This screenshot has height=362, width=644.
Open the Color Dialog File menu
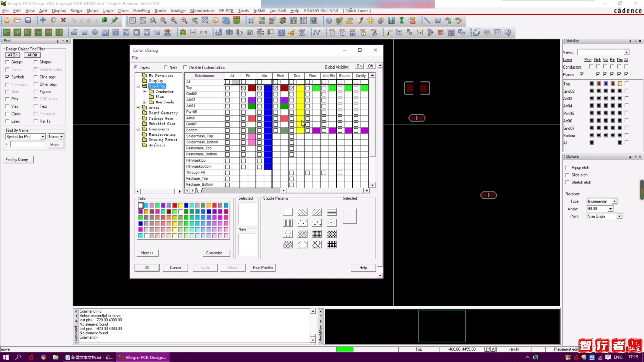(135, 58)
